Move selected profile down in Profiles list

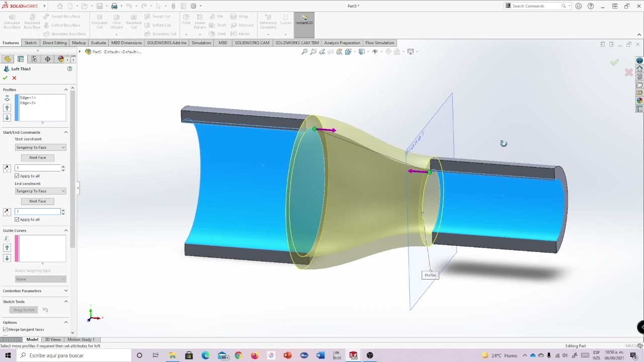[x=7, y=118]
